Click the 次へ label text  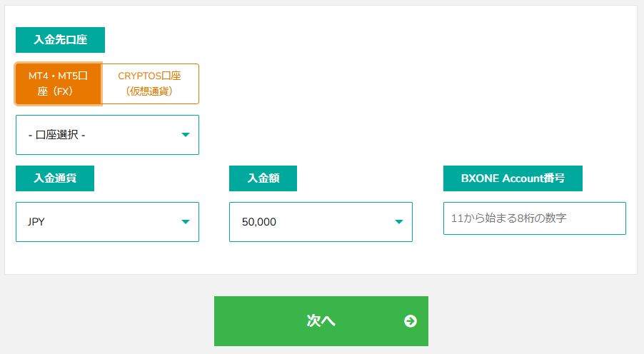pyautogui.click(x=321, y=320)
